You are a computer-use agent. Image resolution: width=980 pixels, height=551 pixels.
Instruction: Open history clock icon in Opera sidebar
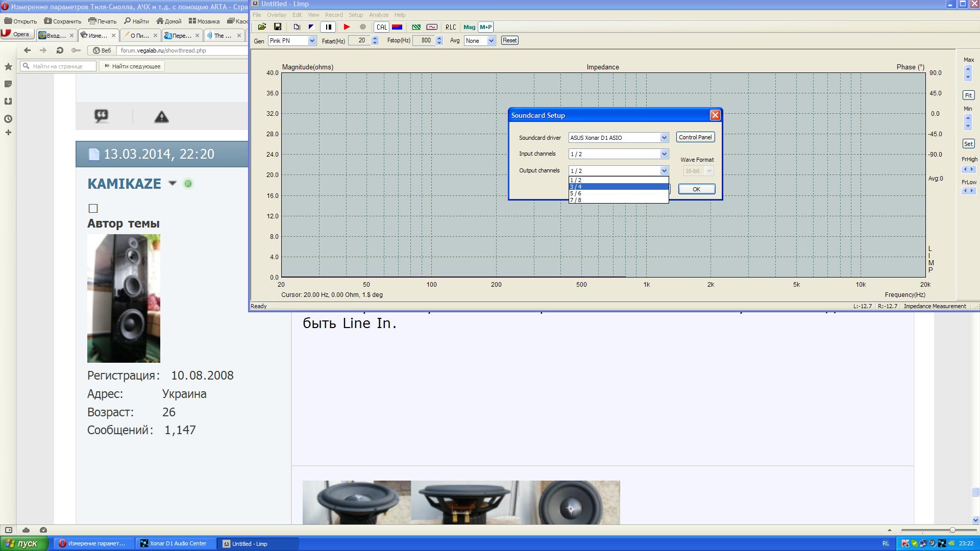[8, 119]
